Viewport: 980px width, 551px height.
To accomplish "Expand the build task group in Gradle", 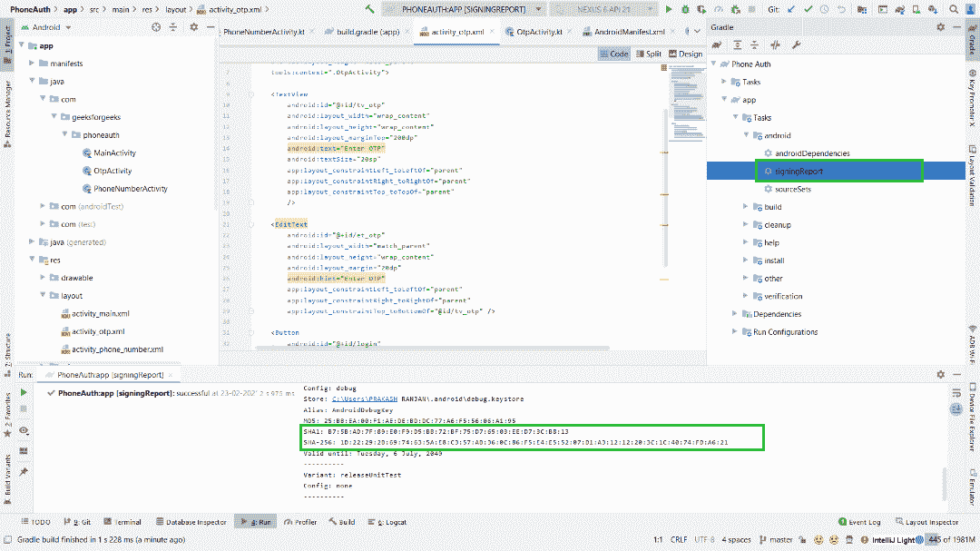I will pos(746,207).
